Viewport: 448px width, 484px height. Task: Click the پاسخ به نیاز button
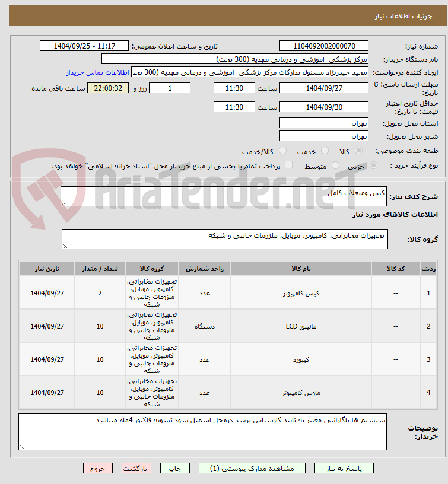point(344,468)
